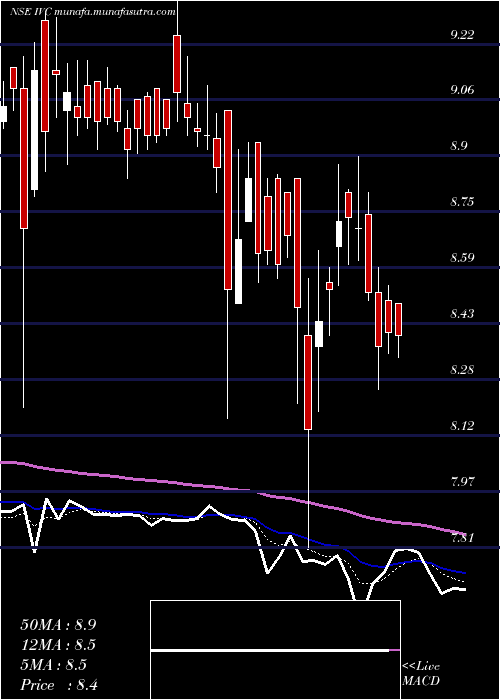This screenshot has height=700, width=500.
Task: Click the 8.59 price axis label
Action: [x=462, y=258]
